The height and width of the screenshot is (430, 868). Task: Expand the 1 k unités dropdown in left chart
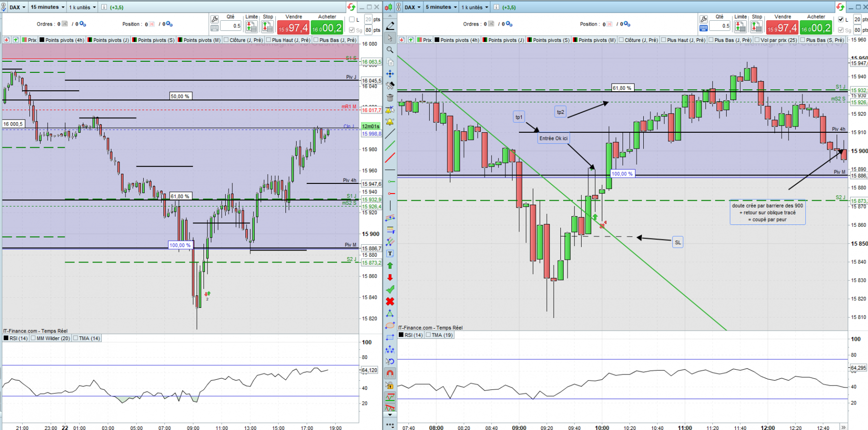pos(82,7)
